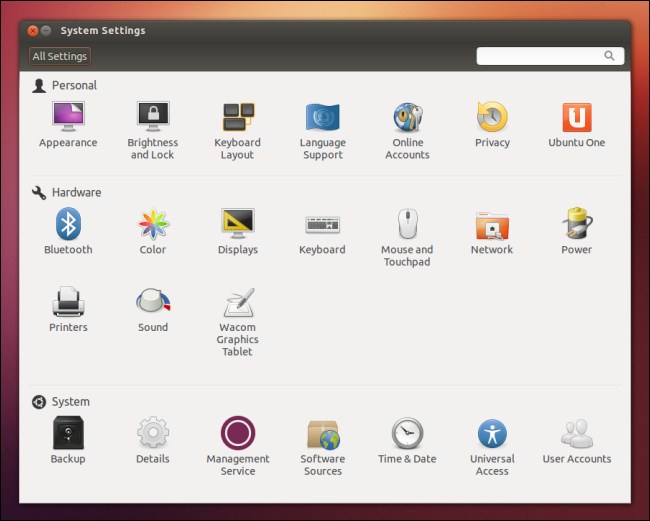The image size is (650, 521).
Task: Open Mouse and Touchpad settings
Action: click(x=407, y=237)
